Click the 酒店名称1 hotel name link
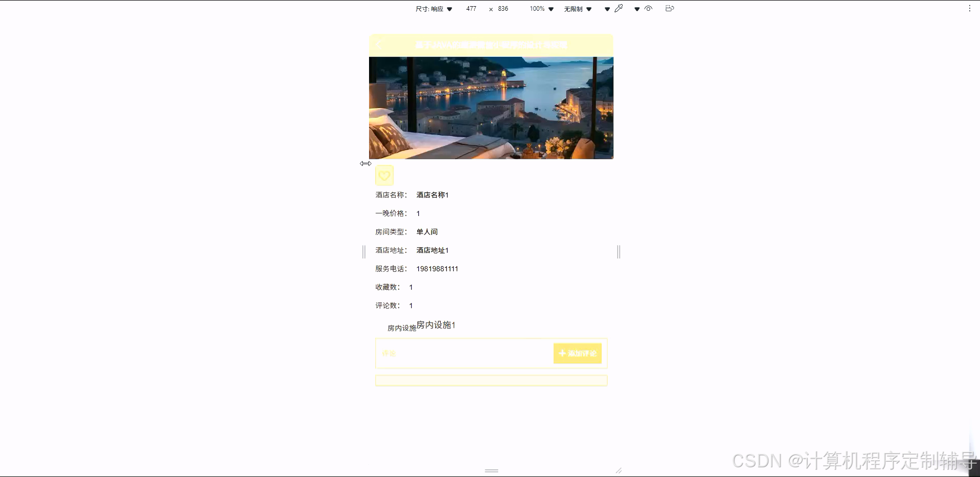Screen dimensions: 980x477 coord(431,195)
